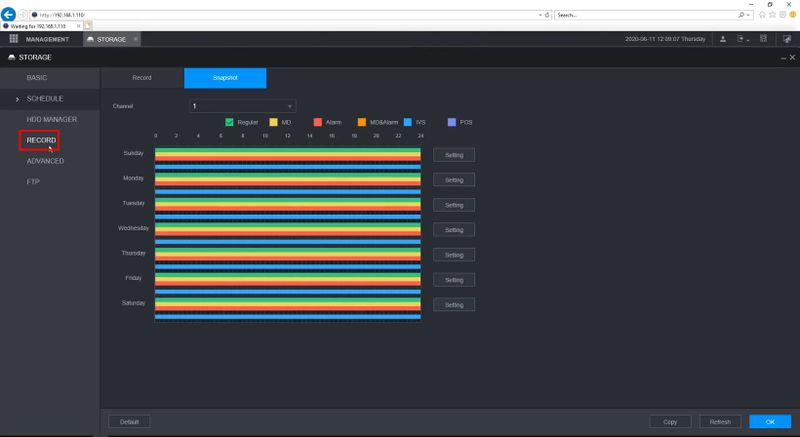Click the Setting button for Monday

(454, 180)
